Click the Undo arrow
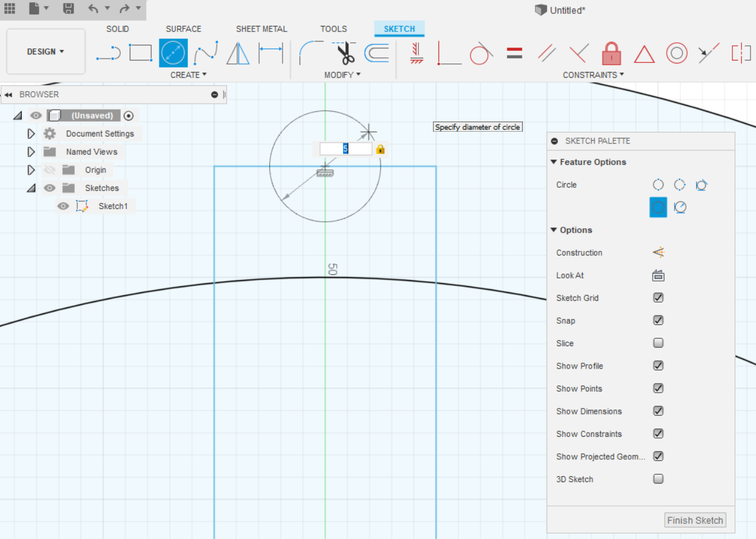 [x=93, y=8]
